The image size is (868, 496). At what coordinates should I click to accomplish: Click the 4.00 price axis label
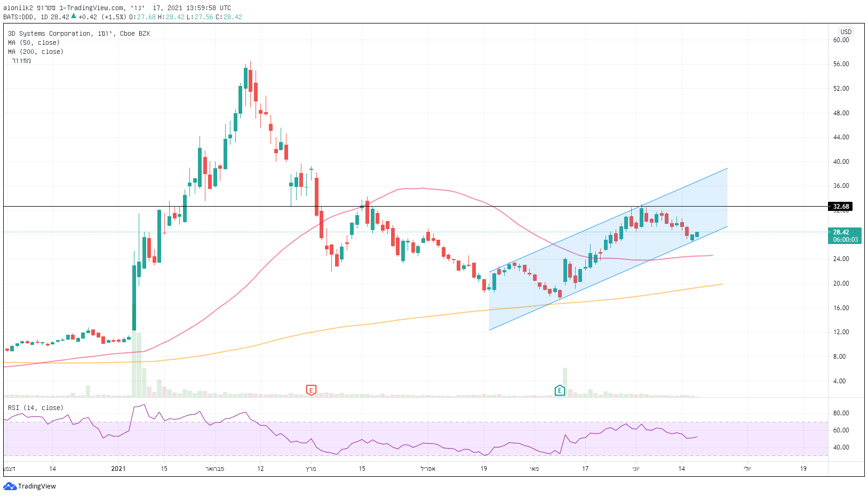[x=840, y=381]
